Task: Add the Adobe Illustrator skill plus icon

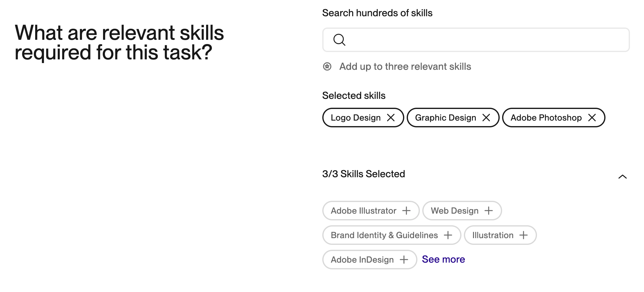Action: click(406, 211)
